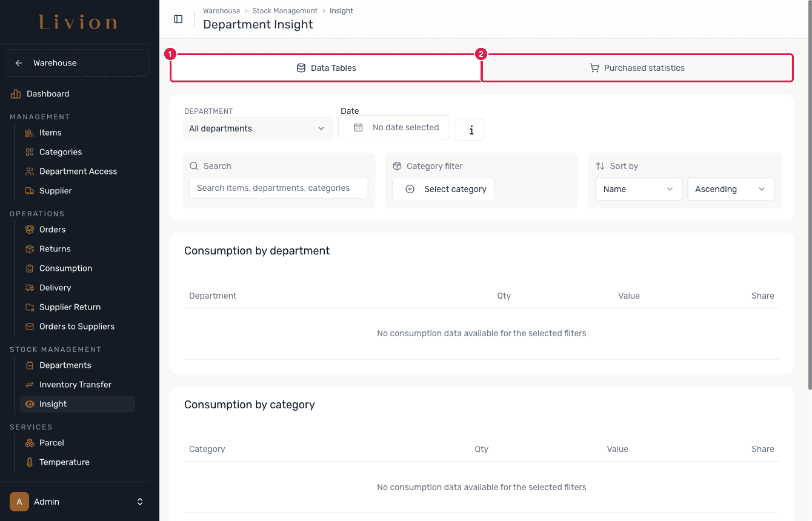Click the Orders box icon

30,230
